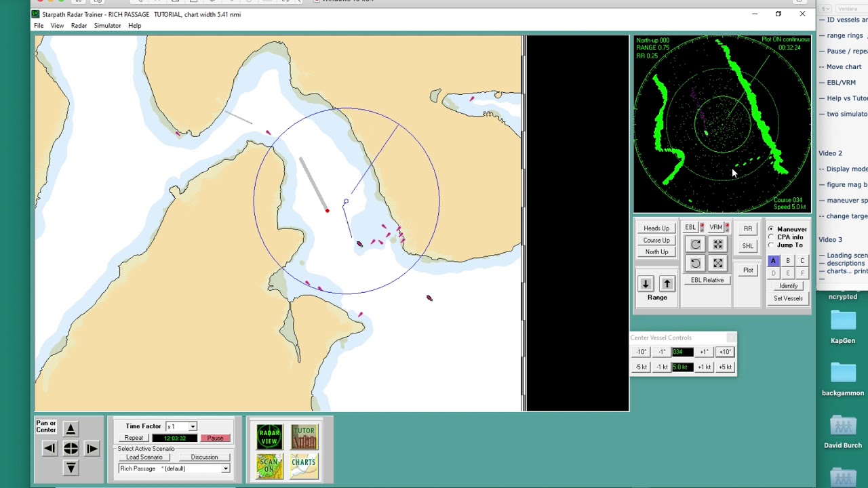Screen dimensions: 868x488
Task: Open the Rich Passage scenario dropdown
Action: click(x=225, y=469)
